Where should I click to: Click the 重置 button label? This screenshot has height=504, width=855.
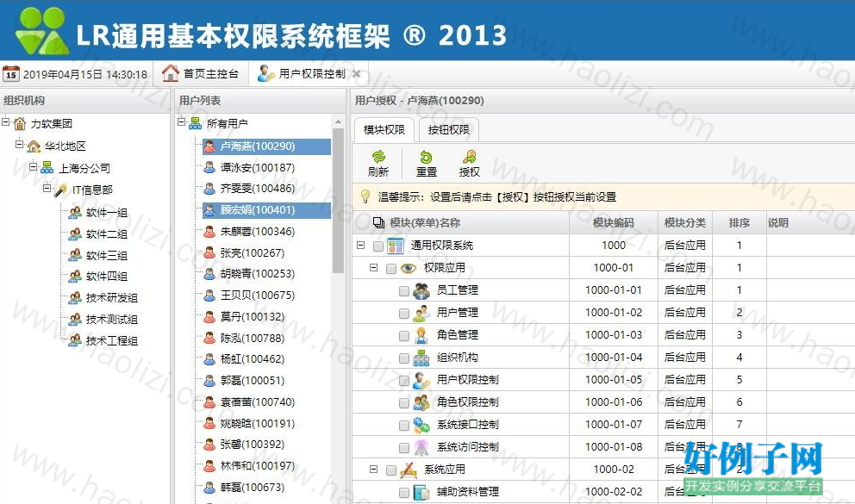pyautogui.click(x=426, y=172)
